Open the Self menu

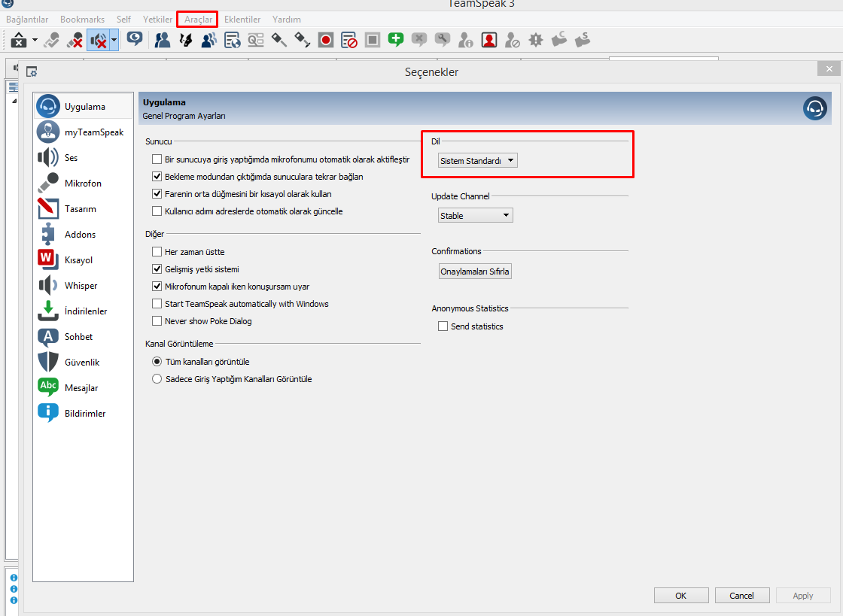click(x=123, y=20)
